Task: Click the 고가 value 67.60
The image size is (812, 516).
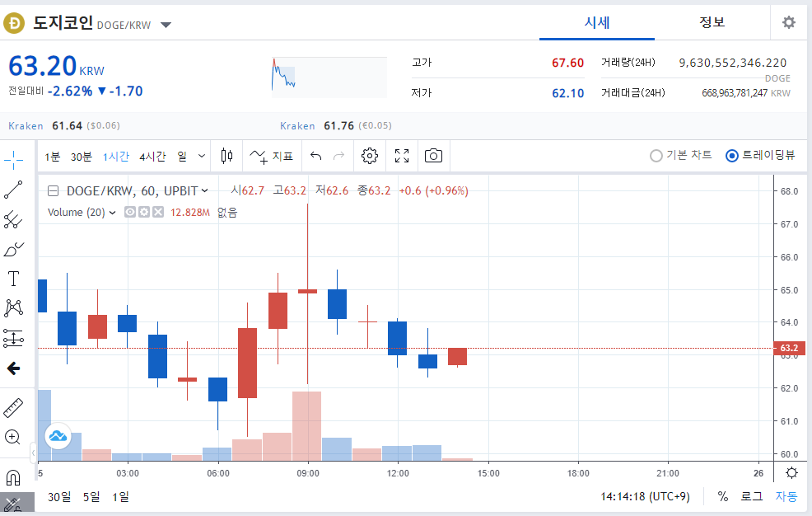Action: pos(567,63)
